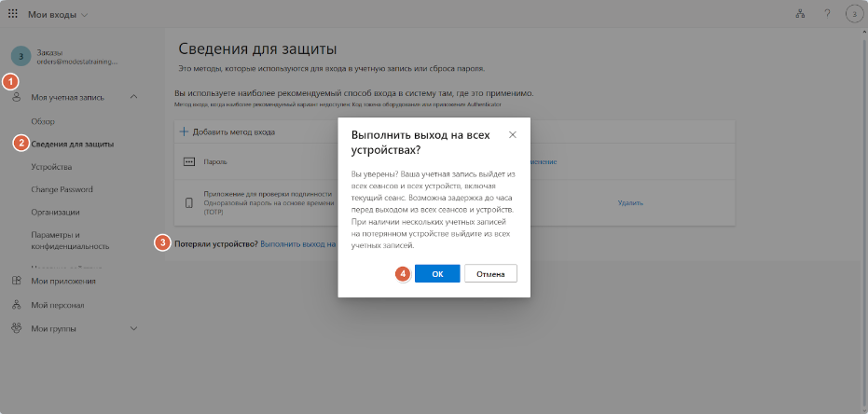Click the Выполнить выход на всех устройствах link
Screen dimensions: 868x414
tap(298, 243)
